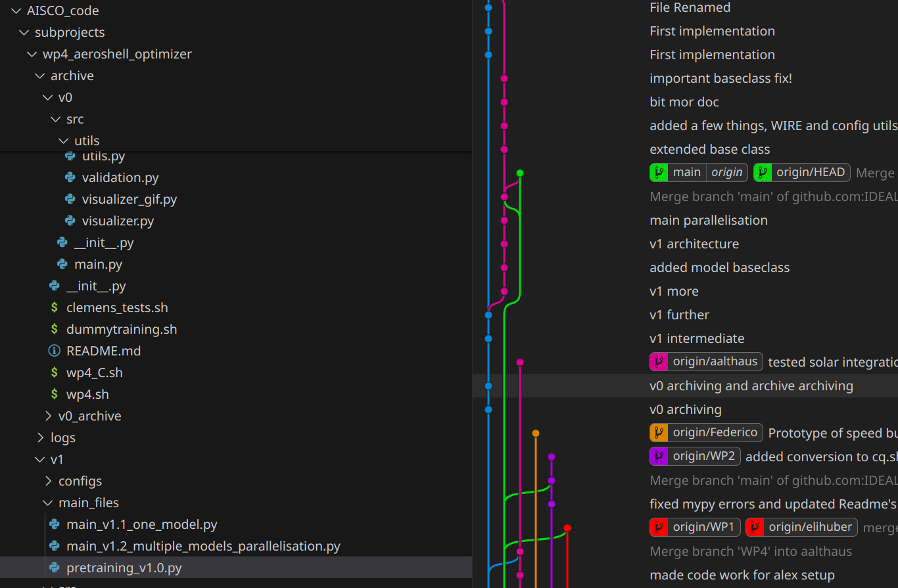Open the wp4.sh file

(87, 394)
